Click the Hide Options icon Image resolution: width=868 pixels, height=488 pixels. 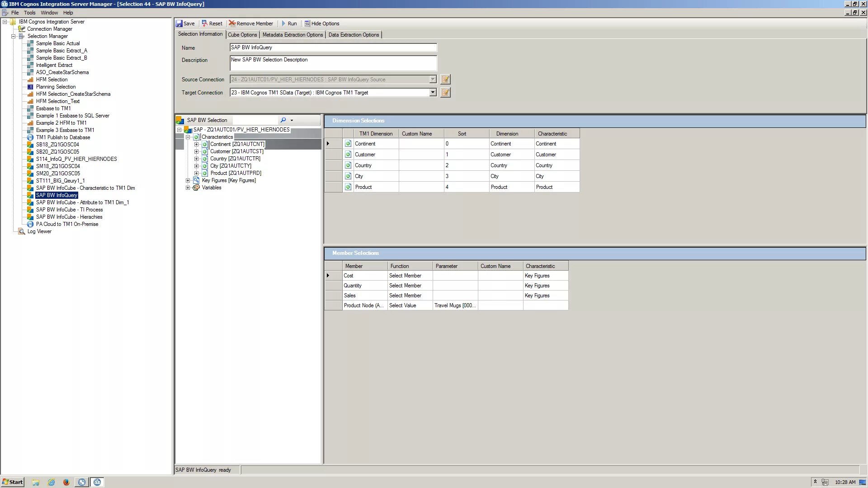point(307,23)
